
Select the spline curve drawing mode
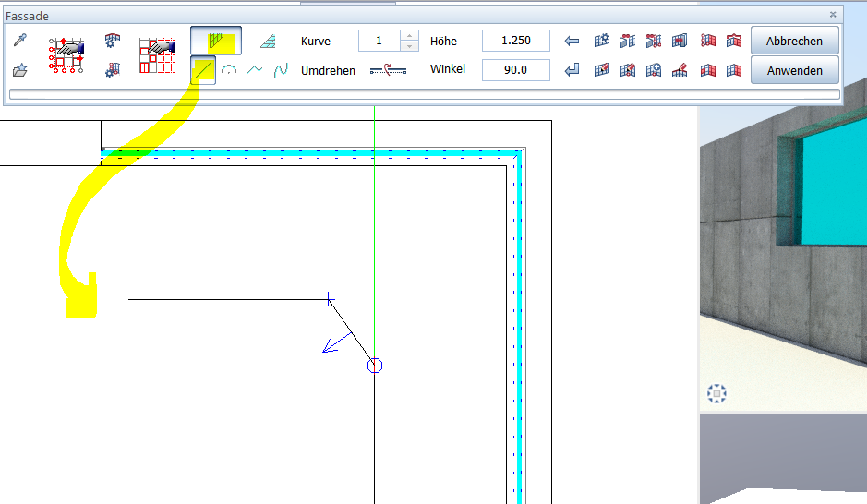point(282,70)
